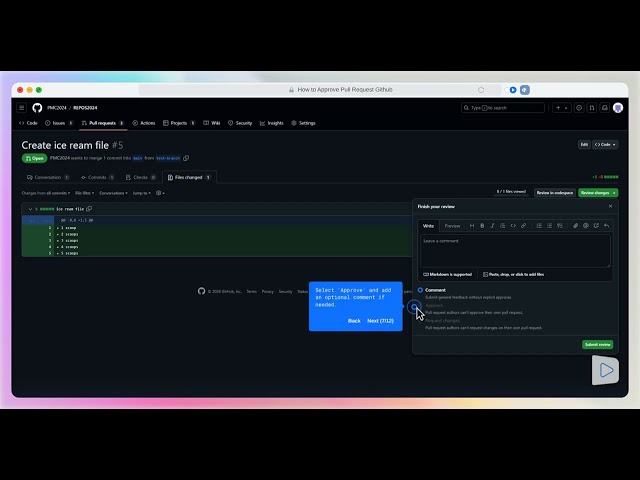This screenshot has height=480, width=640.
Task: Click the Markdown is supported link
Action: [x=448, y=274]
